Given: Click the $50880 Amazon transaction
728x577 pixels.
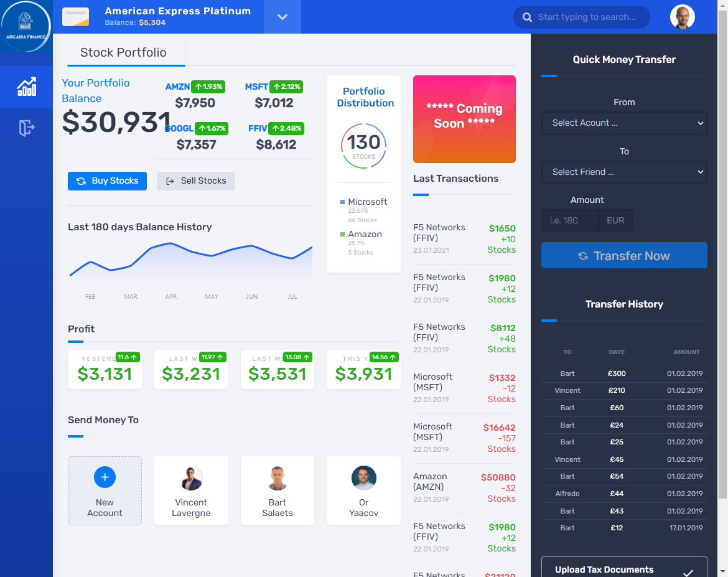Looking at the screenshot, I should 464,488.
